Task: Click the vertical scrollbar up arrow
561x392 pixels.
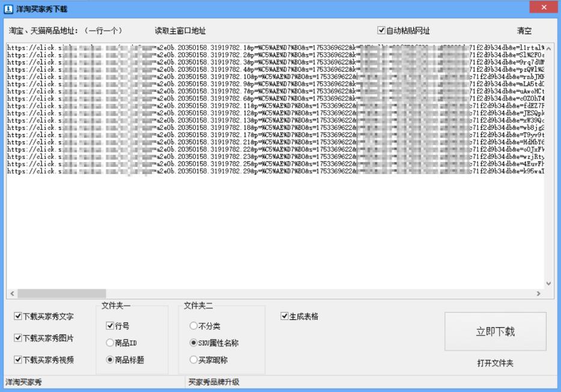Action: click(548, 48)
